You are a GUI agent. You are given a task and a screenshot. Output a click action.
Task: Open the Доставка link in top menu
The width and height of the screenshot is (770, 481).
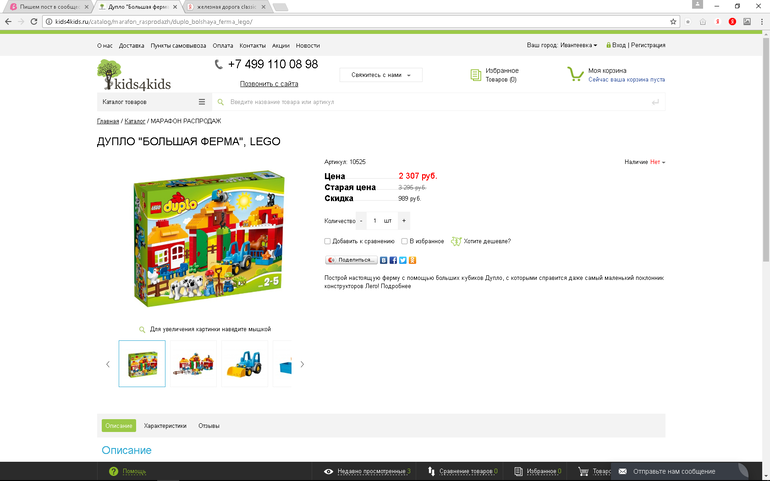(131, 46)
